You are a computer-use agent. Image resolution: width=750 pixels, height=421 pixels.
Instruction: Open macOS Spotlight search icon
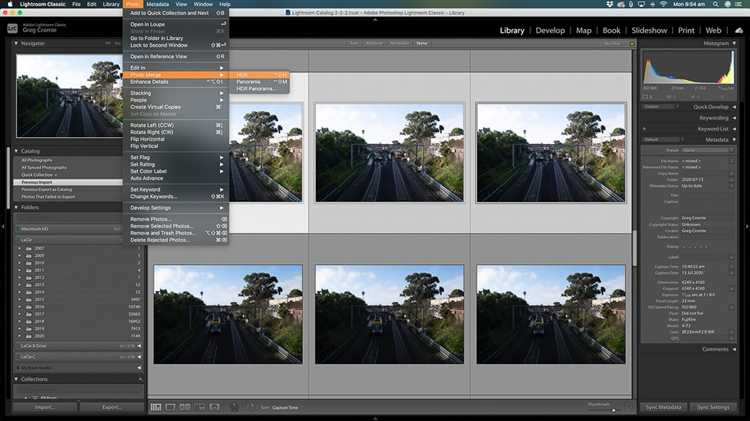716,4
